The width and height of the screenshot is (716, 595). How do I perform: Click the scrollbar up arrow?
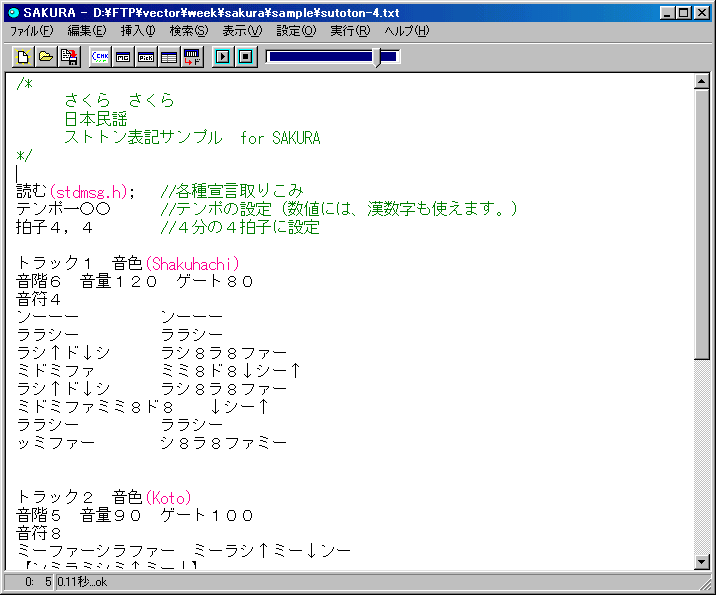point(701,82)
